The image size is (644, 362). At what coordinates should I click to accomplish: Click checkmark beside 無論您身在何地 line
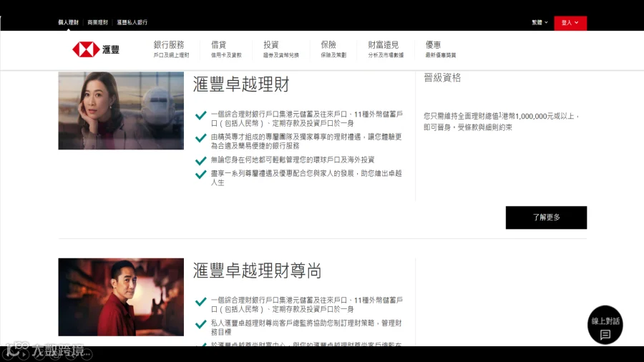[200, 160]
